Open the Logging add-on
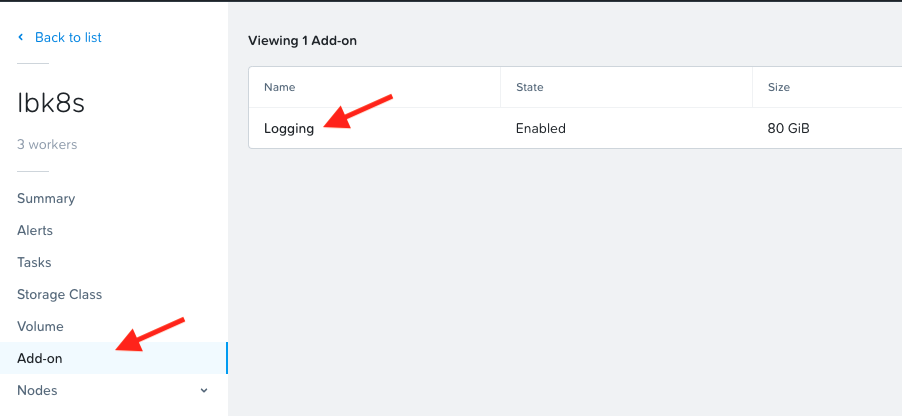The width and height of the screenshot is (902, 416). click(289, 128)
